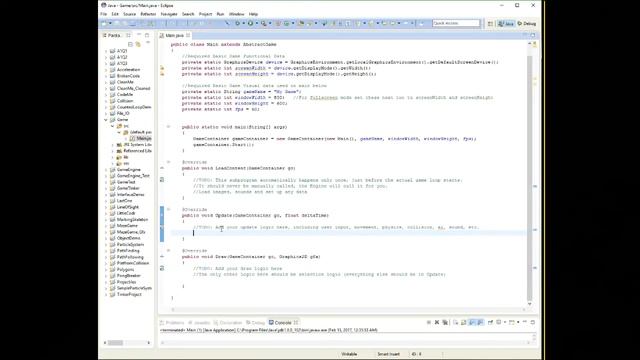Collapse the src folder under Game
This screenshot has height=360, width=640.
coord(113,126)
